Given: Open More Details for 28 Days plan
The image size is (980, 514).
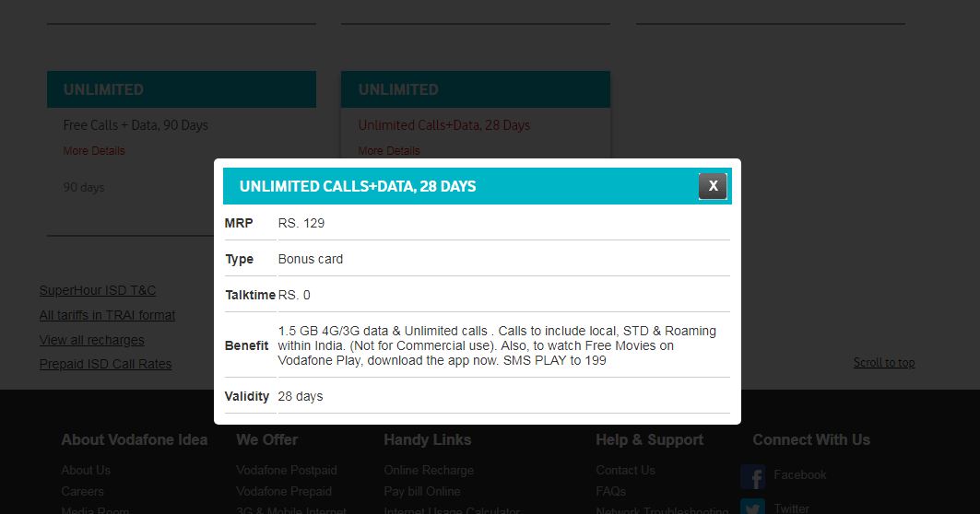Looking at the screenshot, I should coord(389,151).
